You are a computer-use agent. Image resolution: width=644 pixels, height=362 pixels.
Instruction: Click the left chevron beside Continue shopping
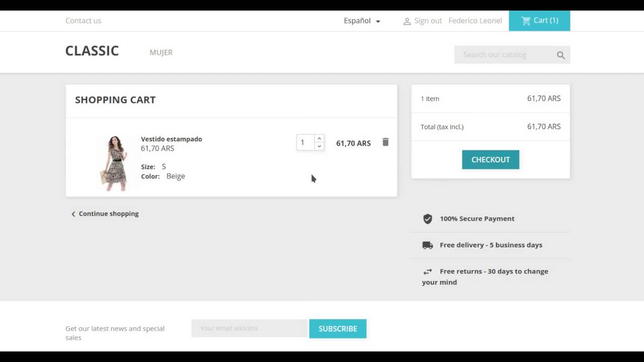pyautogui.click(x=73, y=214)
